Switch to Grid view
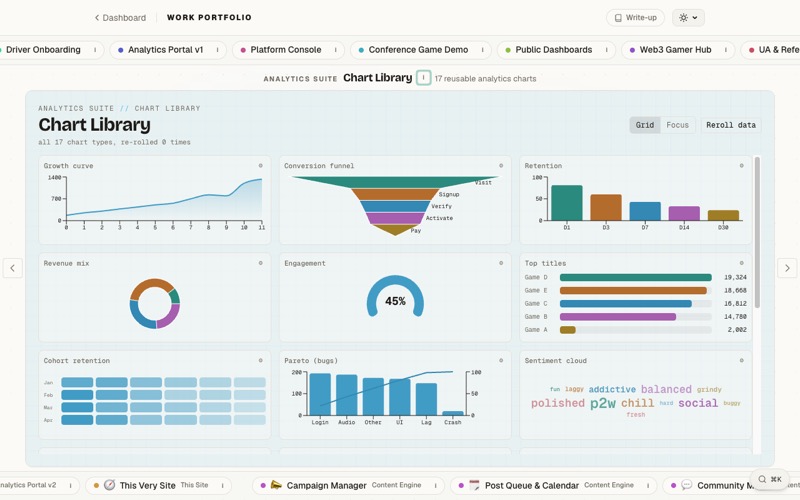The width and height of the screenshot is (800, 500). click(645, 125)
